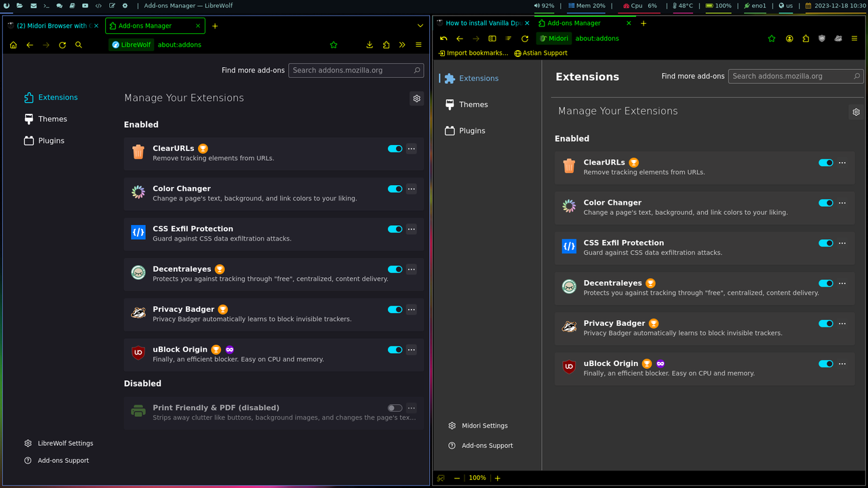Image resolution: width=868 pixels, height=488 pixels.
Task: Disable ClearURLs in Midori
Action: (x=825, y=163)
